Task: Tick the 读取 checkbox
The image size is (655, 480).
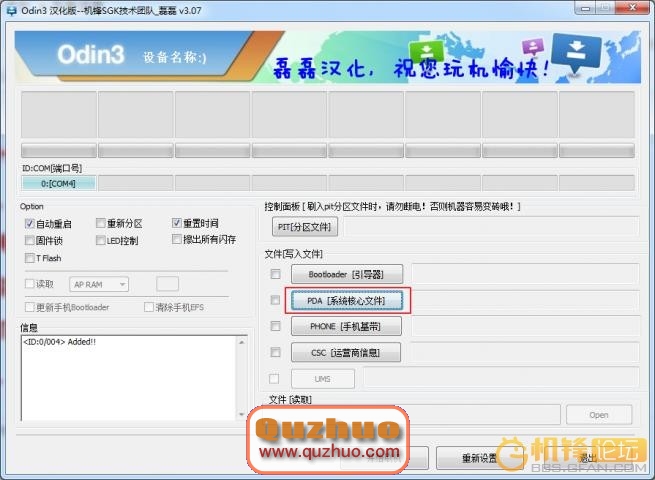Action: 29,284
